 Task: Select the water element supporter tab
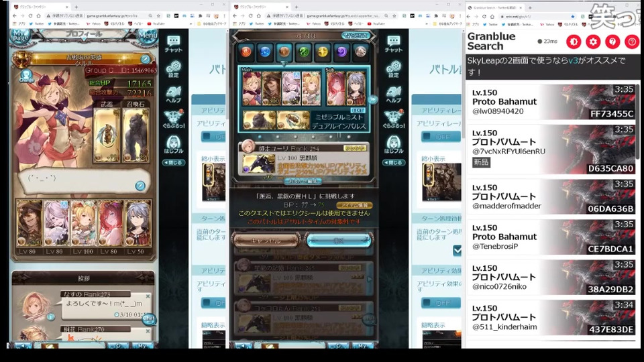coord(265,52)
